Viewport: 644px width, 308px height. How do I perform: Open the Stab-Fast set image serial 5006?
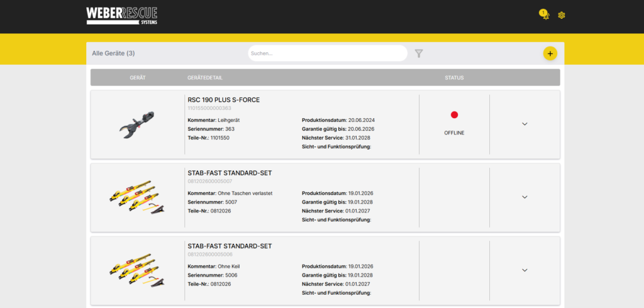click(137, 270)
